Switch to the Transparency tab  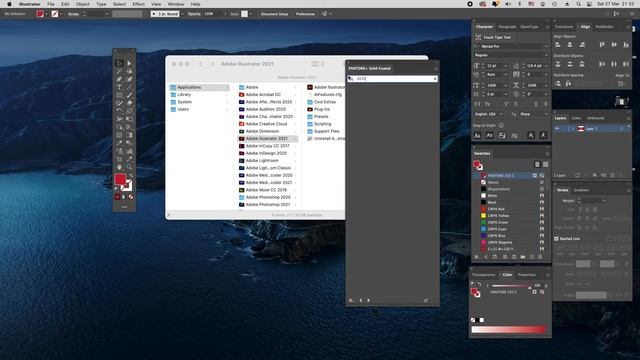tap(484, 275)
